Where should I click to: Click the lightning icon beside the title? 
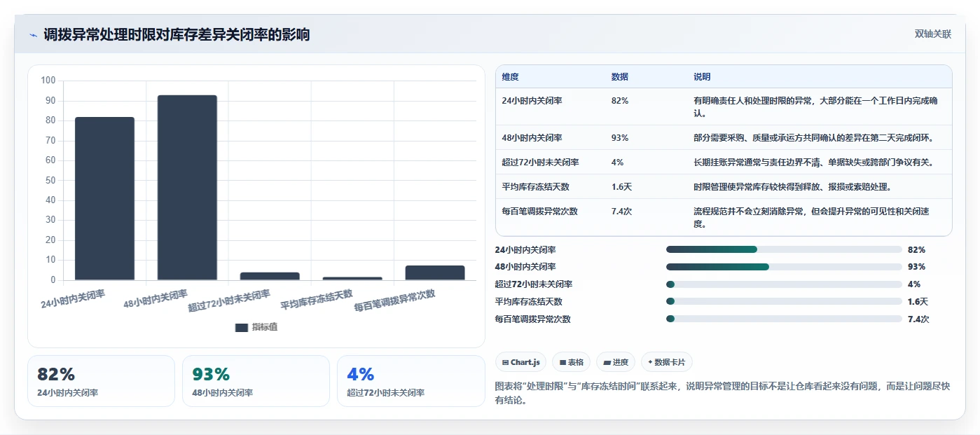tap(33, 35)
